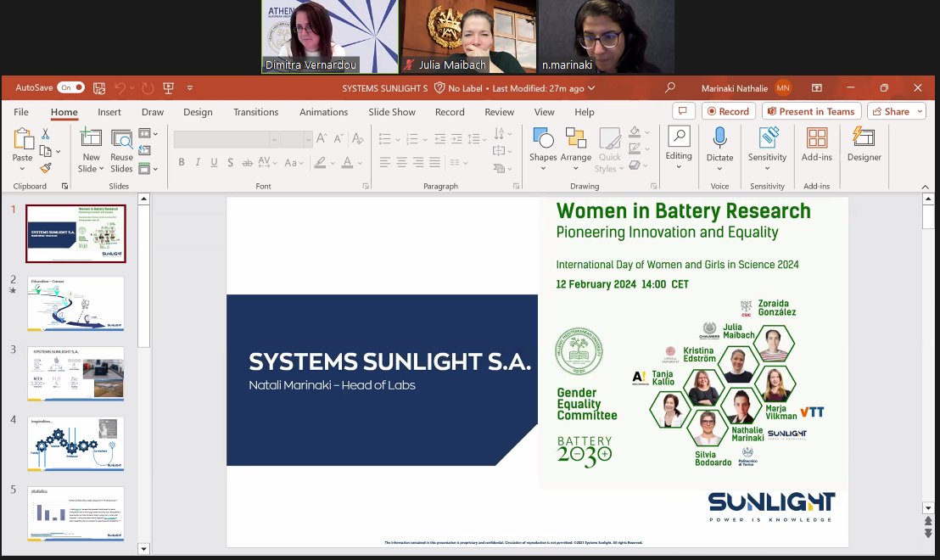This screenshot has width=940, height=560.
Task: Open the Add-ins gallery
Action: 816,144
